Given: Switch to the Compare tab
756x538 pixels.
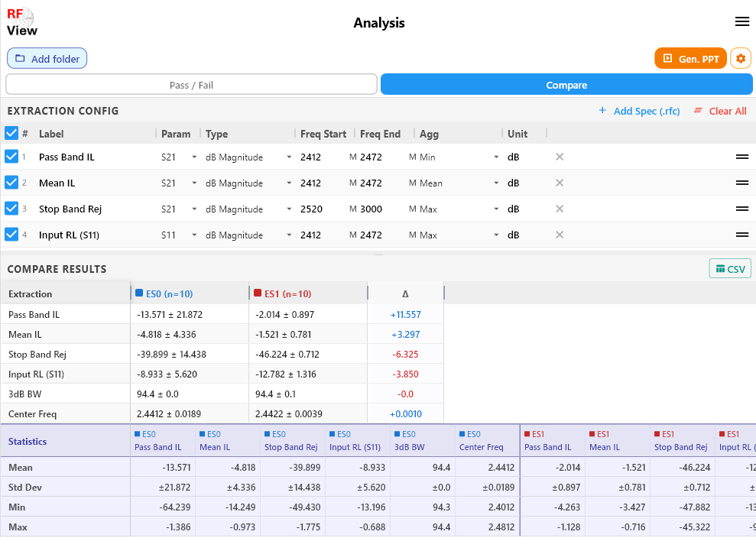Looking at the screenshot, I should 566,85.
